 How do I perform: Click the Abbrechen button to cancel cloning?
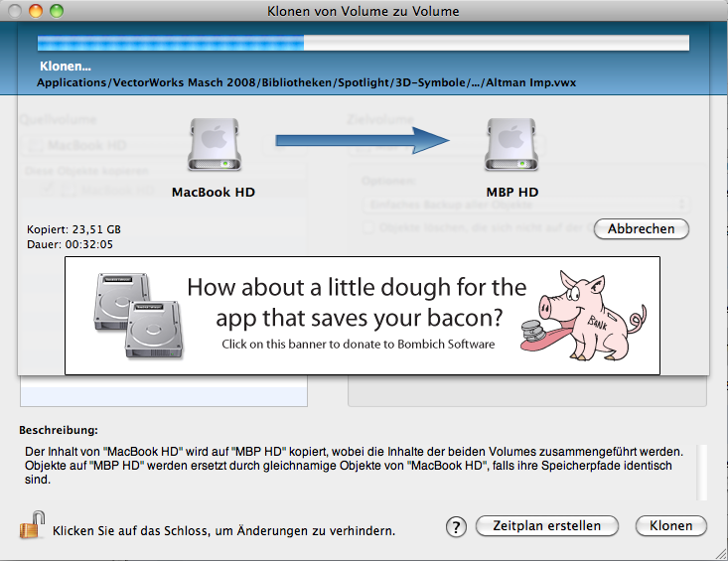tap(642, 228)
